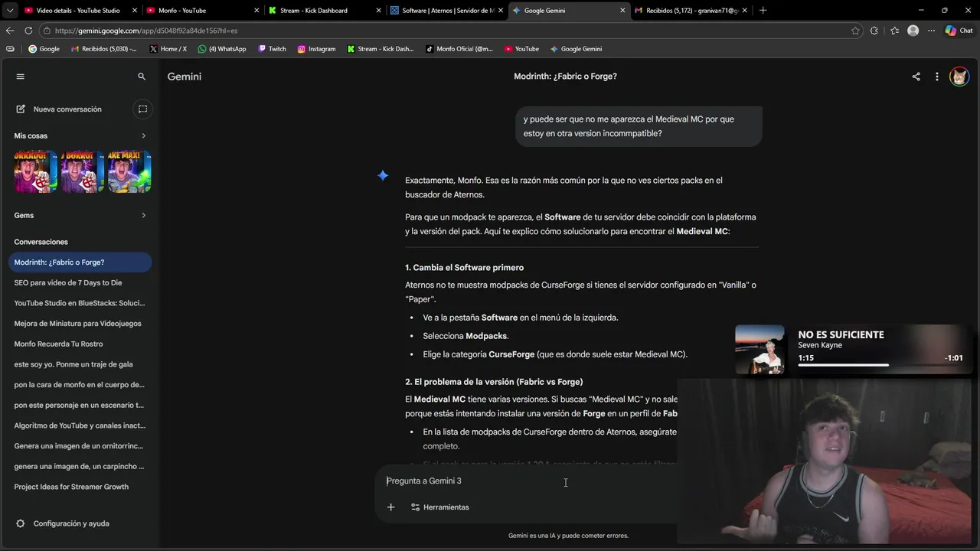Open third Mis cosas thumbnail image

(x=129, y=171)
